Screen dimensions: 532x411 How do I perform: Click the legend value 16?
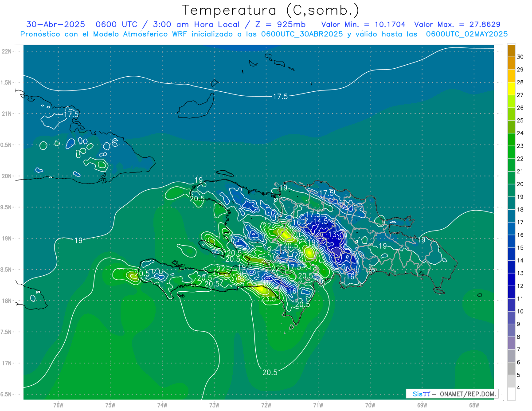[x=520, y=235]
